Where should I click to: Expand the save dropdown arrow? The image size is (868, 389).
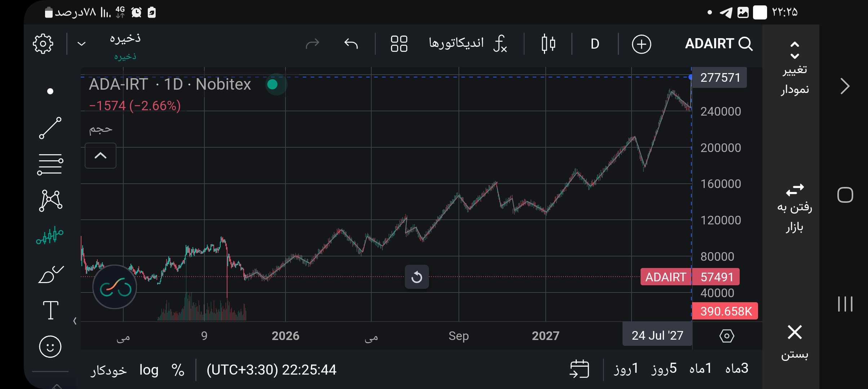coord(82,44)
